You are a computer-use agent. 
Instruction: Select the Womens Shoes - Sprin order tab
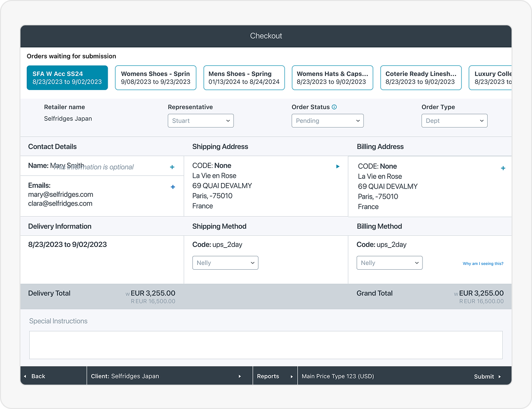155,78
